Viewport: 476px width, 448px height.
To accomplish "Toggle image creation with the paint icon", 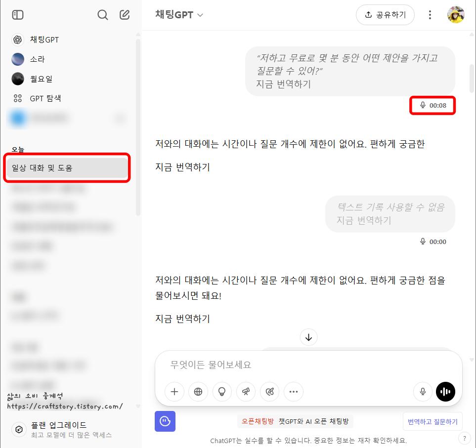I will point(269,392).
